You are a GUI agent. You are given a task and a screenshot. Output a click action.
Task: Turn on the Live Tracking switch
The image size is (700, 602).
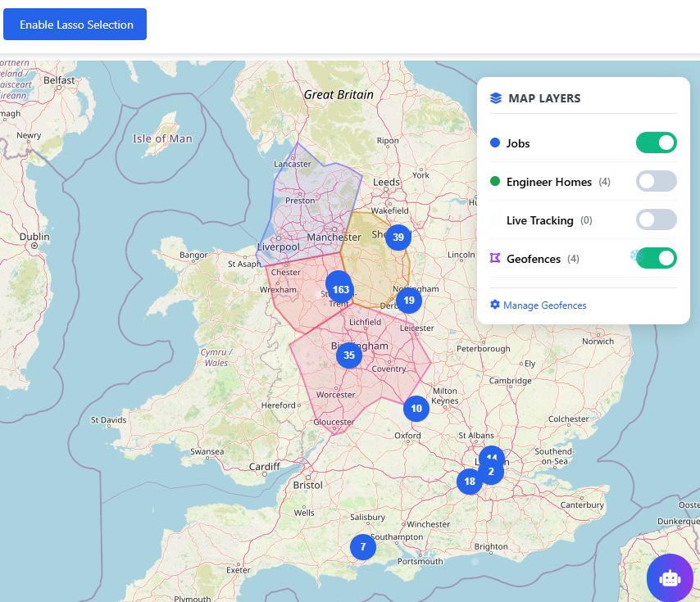pyautogui.click(x=657, y=220)
